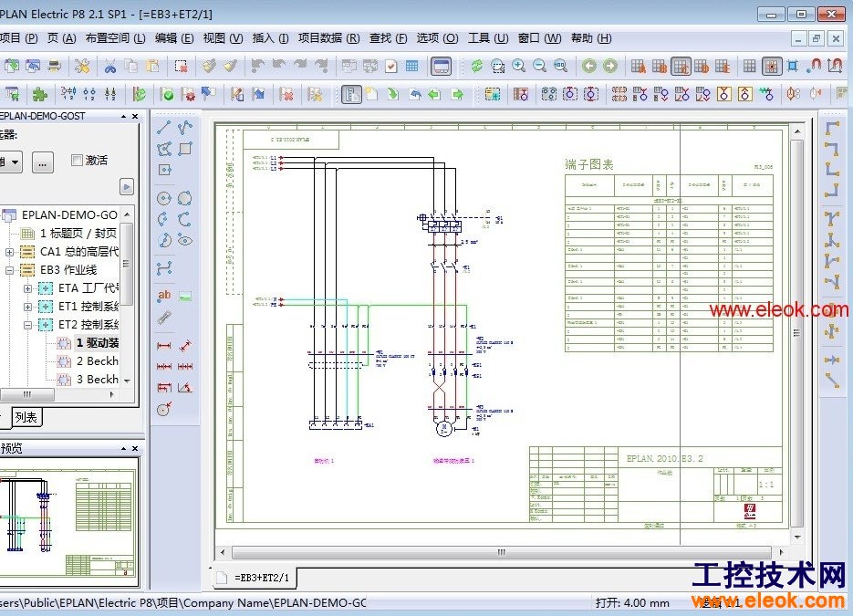Select page 2 Beckh in tree

[98, 361]
